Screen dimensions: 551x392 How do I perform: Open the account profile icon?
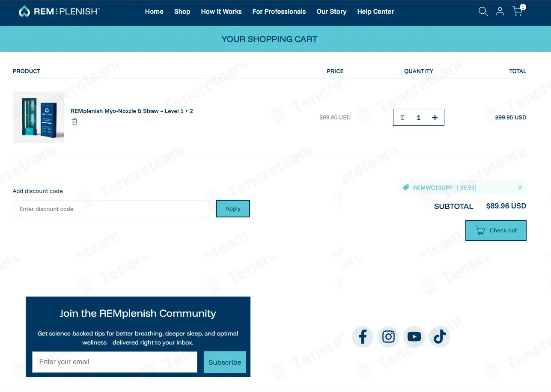pyautogui.click(x=500, y=12)
